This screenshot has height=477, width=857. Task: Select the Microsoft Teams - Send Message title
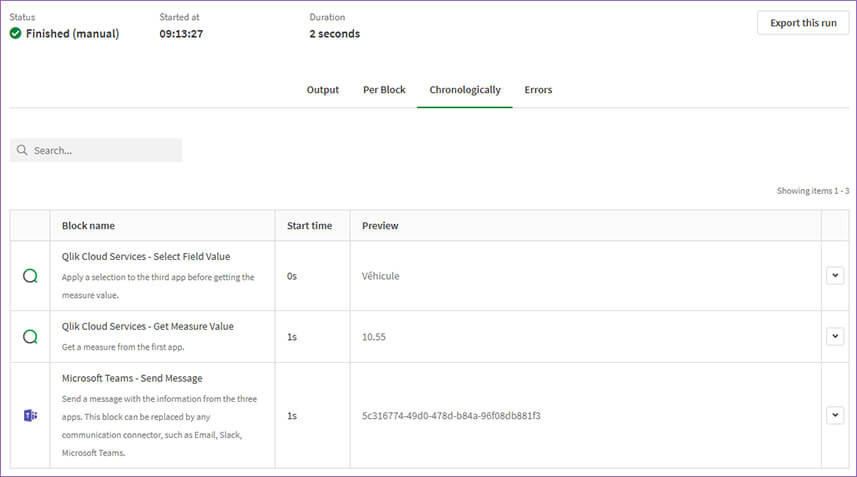coord(132,378)
